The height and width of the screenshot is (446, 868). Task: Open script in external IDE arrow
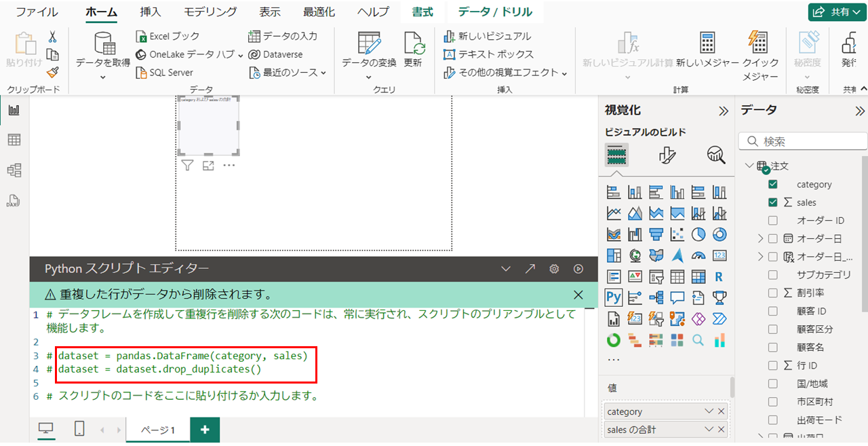[x=530, y=269]
